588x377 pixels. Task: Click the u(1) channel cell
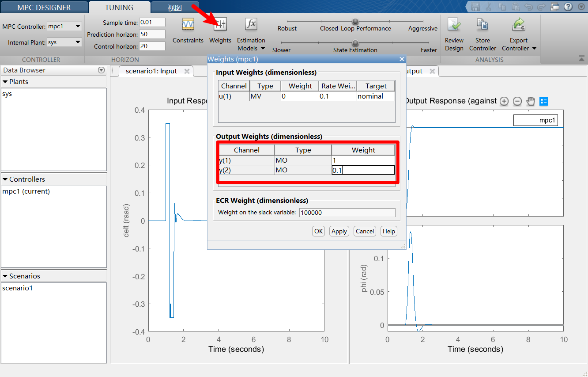pos(234,96)
